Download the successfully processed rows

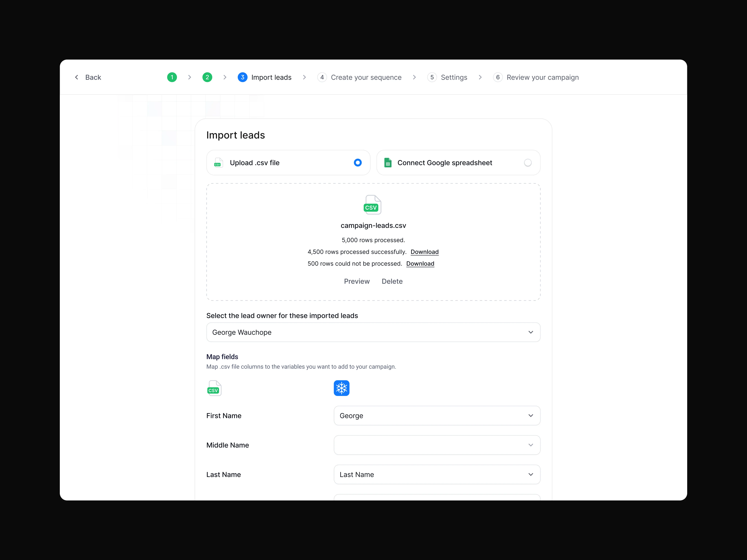pos(425,252)
